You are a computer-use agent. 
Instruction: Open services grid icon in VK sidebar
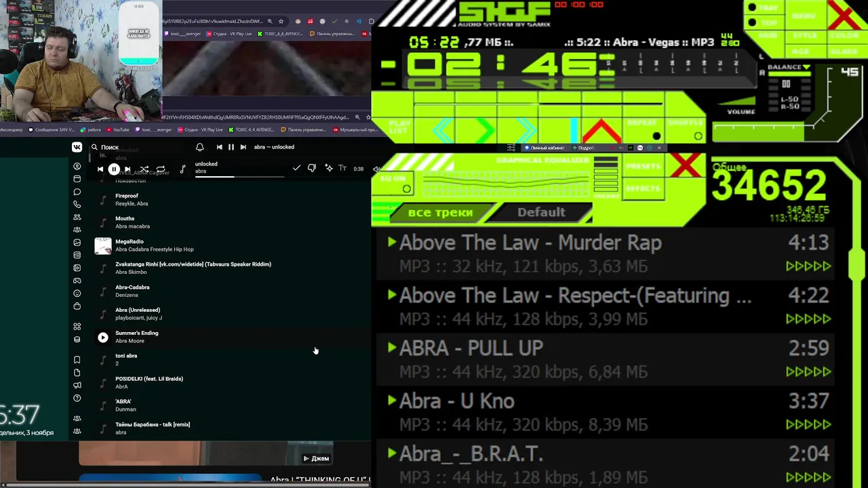point(77,327)
